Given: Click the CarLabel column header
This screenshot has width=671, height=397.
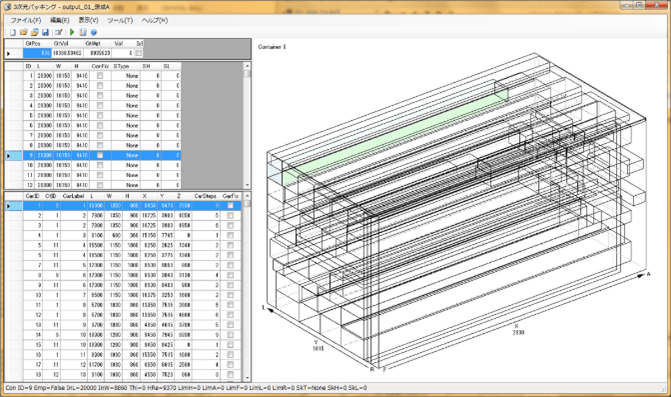Looking at the screenshot, I should [74, 196].
